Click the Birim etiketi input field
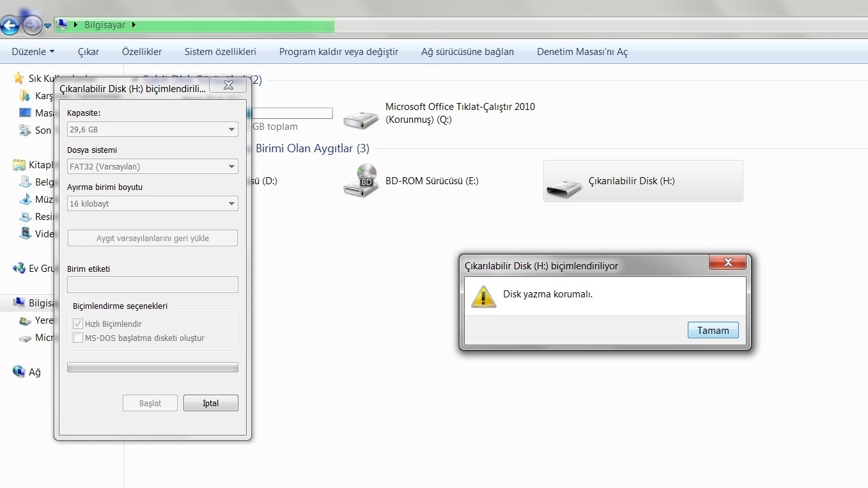868x488 pixels. [153, 285]
